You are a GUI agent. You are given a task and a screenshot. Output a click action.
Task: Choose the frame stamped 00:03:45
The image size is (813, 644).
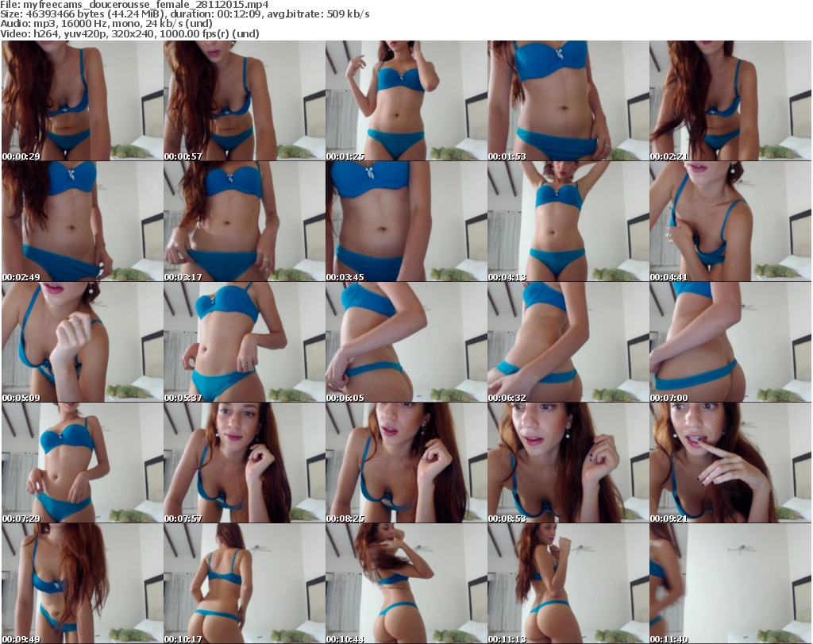[406, 222]
